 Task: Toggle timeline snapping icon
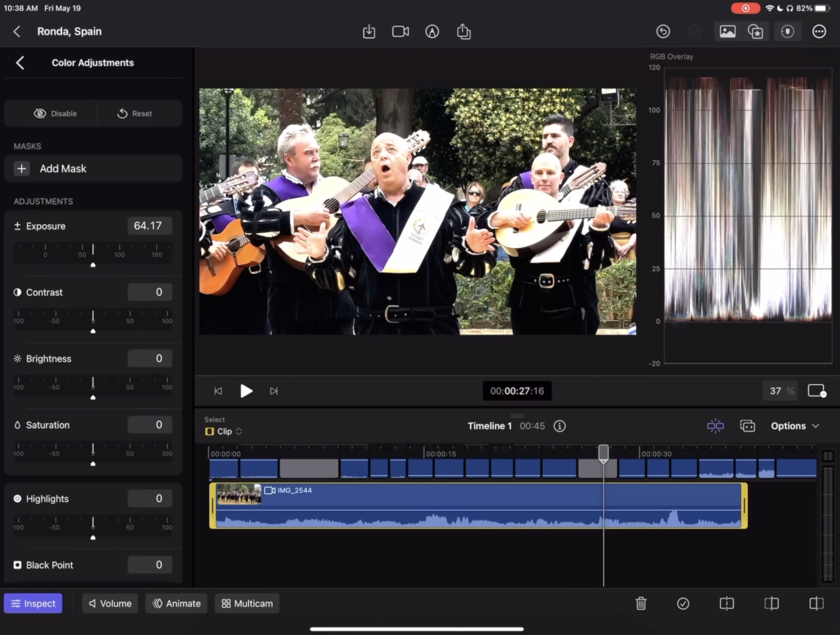715,426
